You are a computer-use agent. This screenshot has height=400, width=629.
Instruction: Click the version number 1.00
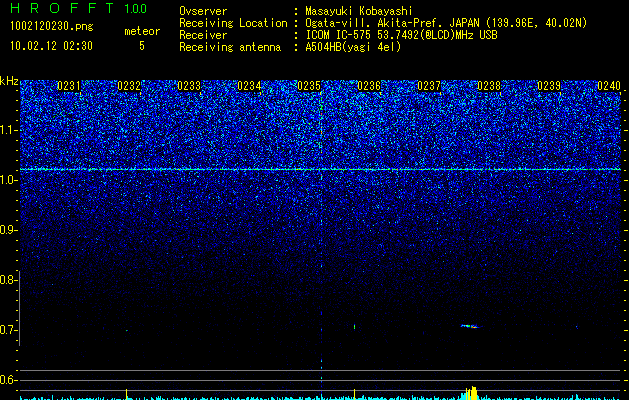pyautogui.click(x=136, y=9)
